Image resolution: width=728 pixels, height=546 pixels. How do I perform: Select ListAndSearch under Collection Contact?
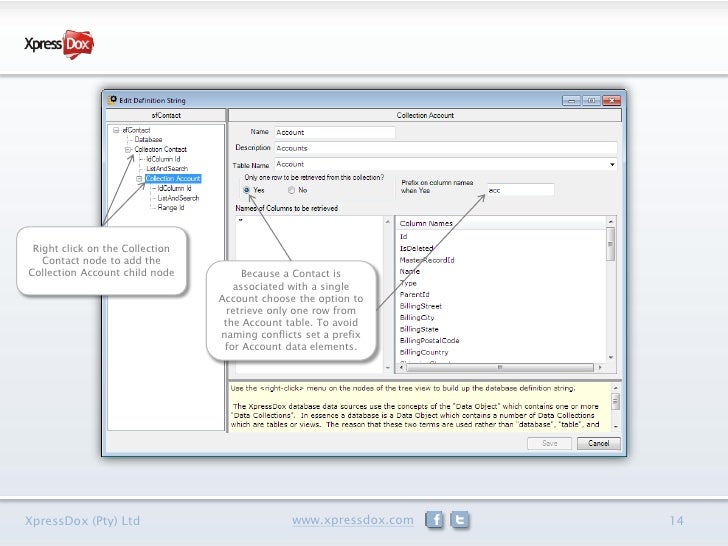[167, 169]
